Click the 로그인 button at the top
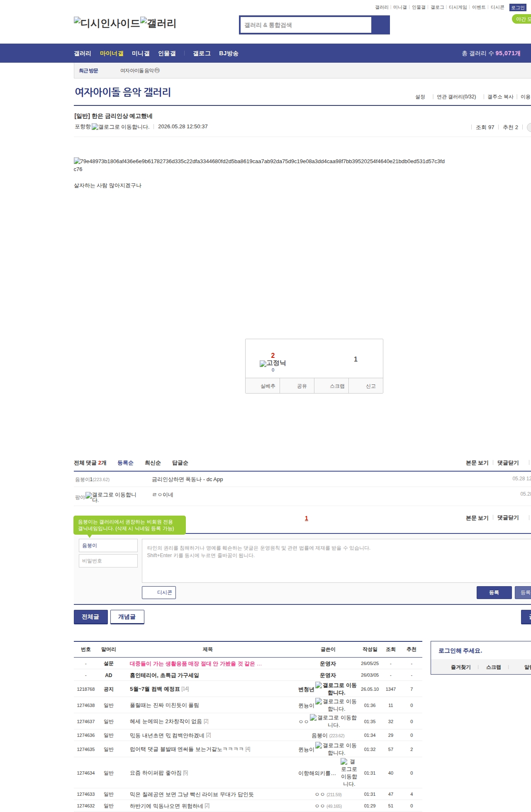This screenshot has height=812, width=531. (518, 7)
